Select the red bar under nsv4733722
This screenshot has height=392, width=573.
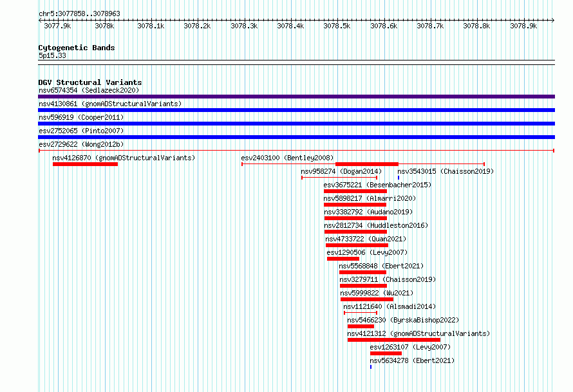coord(357,245)
